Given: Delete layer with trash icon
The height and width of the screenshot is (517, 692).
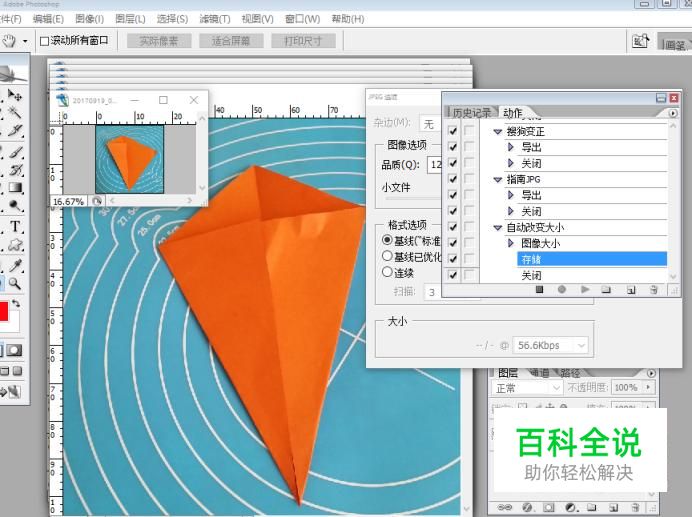Looking at the screenshot, I should click(635, 507).
